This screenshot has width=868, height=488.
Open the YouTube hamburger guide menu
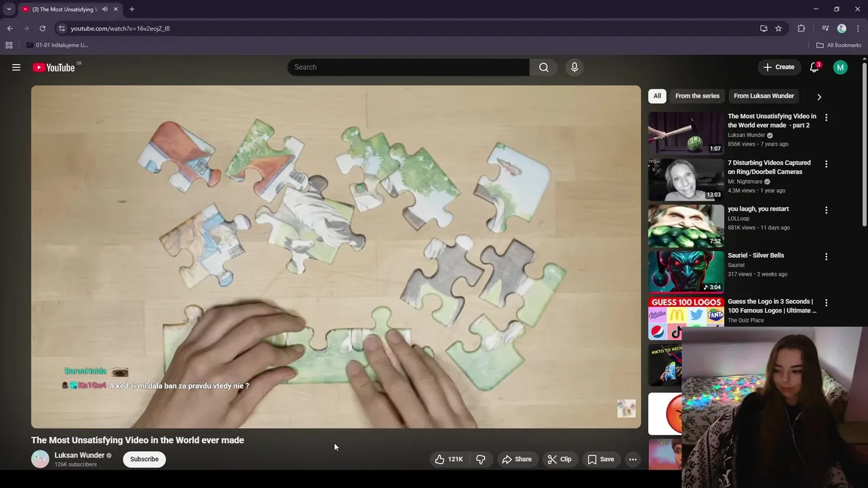coord(16,67)
